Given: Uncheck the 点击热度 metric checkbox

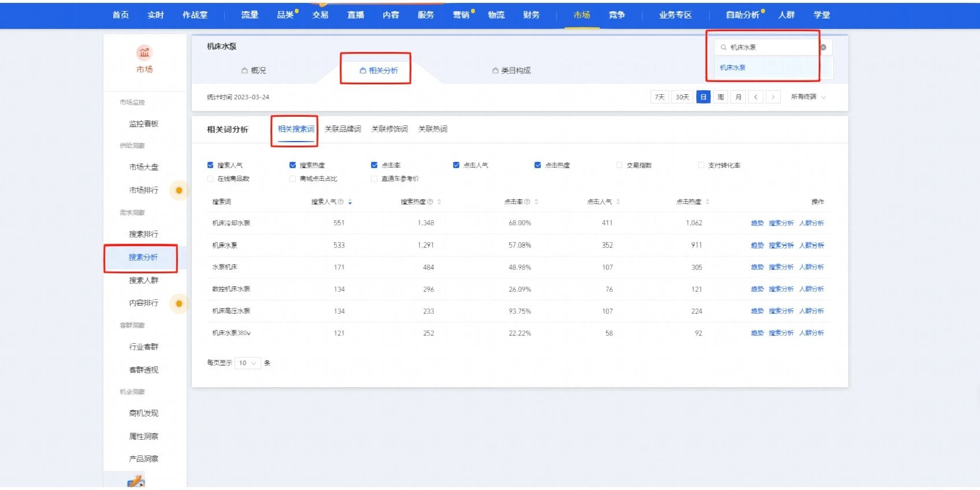Looking at the screenshot, I should [x=538, y=165].
